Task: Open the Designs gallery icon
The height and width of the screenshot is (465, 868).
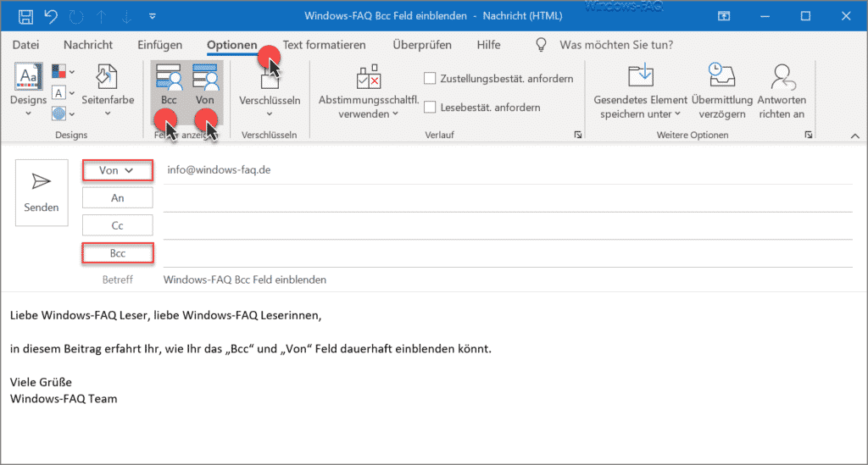Action: [28, 77]
